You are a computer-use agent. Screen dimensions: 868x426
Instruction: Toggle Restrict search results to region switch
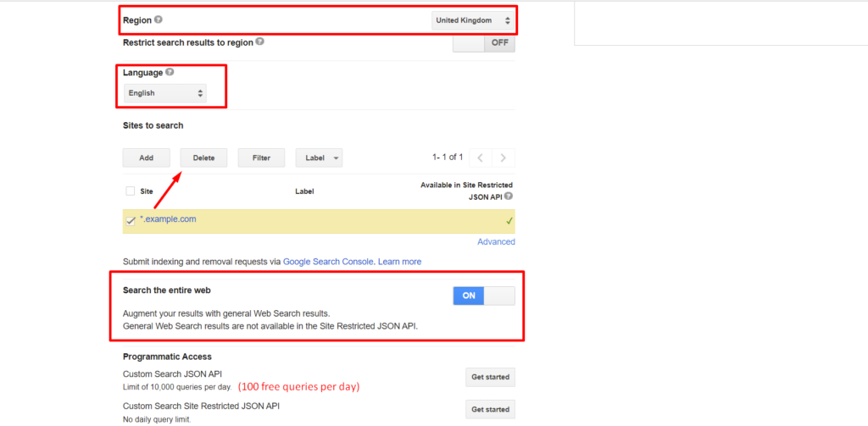[x=483, y=43]
